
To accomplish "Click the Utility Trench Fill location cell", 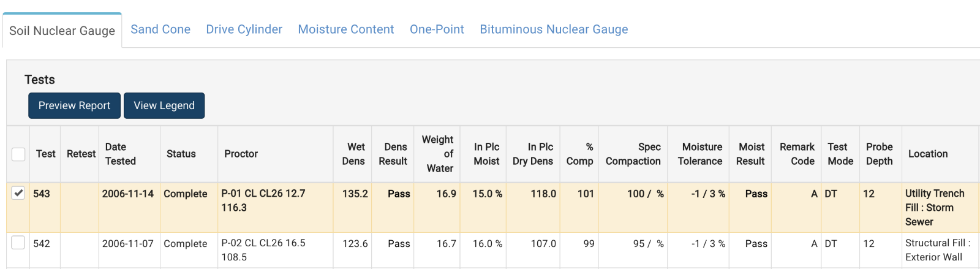I will [941, 208].
